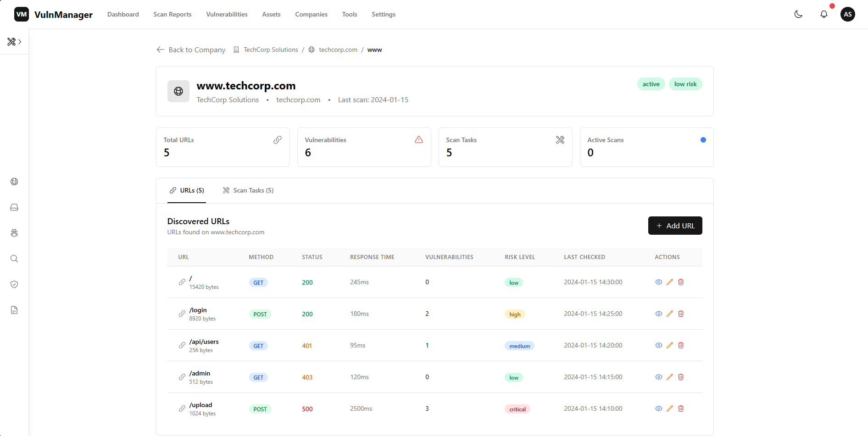The height and width of the screenshot is (436, 868).
Task: Click the Active Scans blue status dot
Action: point(703,140)
